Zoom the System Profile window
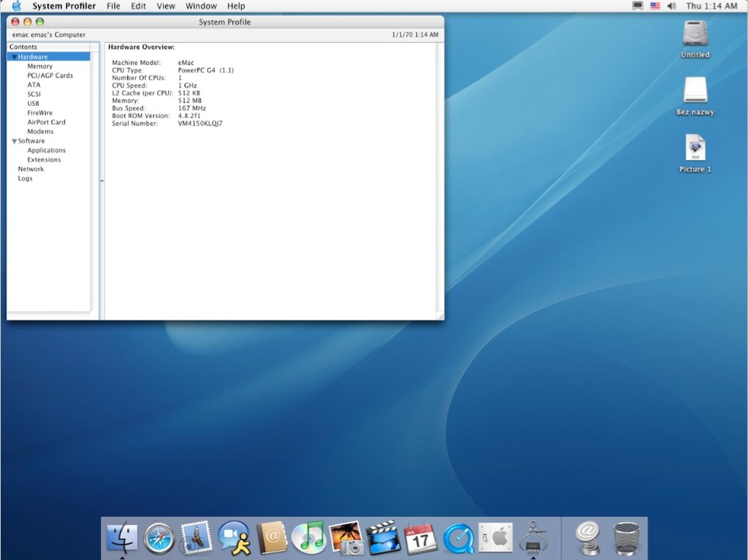Screen dimensions: 748x560 pos(40,22)
